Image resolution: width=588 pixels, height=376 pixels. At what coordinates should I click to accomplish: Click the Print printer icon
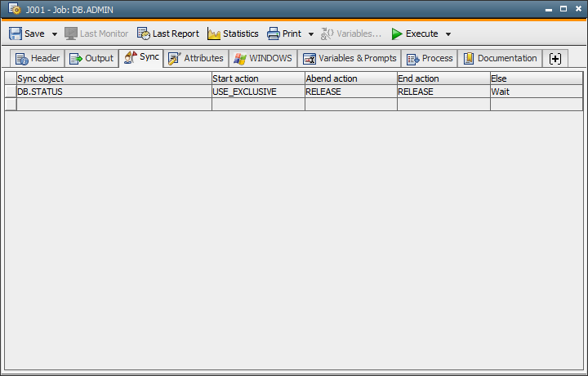(x=274, y=34)
